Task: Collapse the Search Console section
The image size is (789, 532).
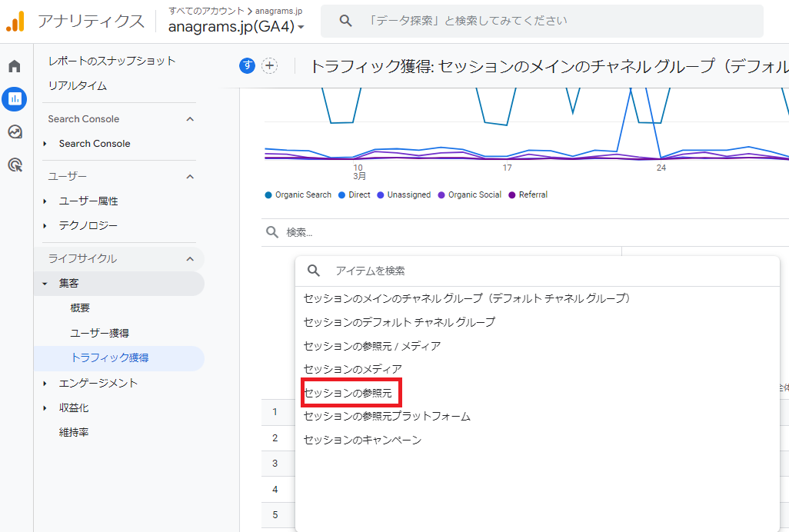Action: 190,119
